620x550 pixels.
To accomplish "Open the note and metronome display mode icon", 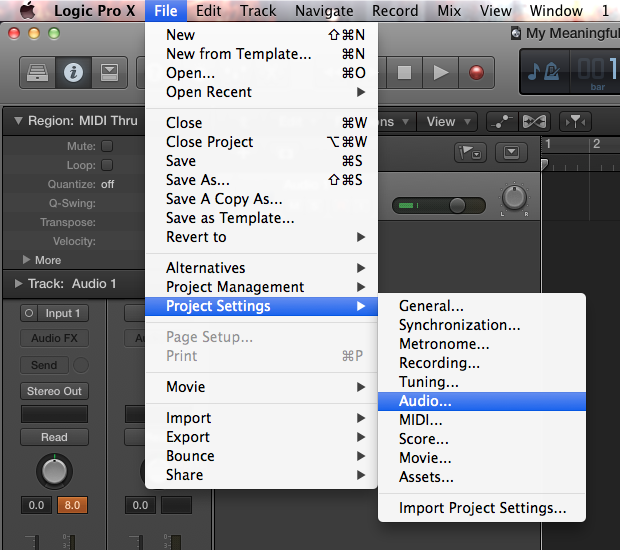I will [x=544, y=72].
